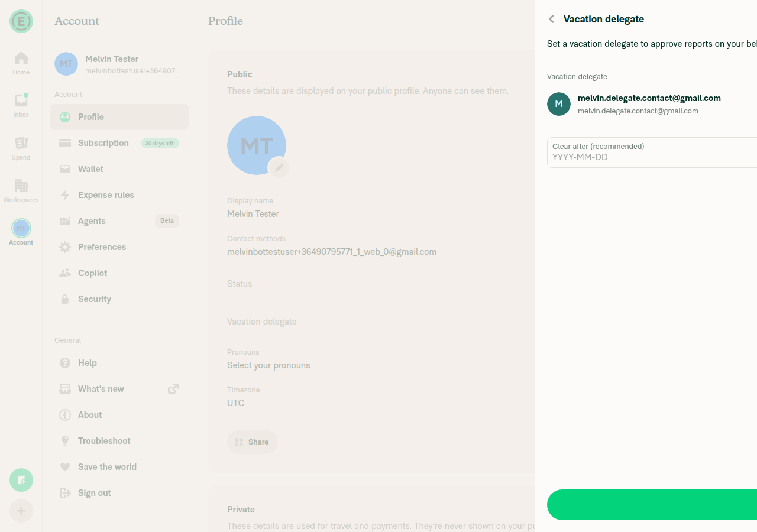
Task: Open Save the world
Action: (119, 467)
